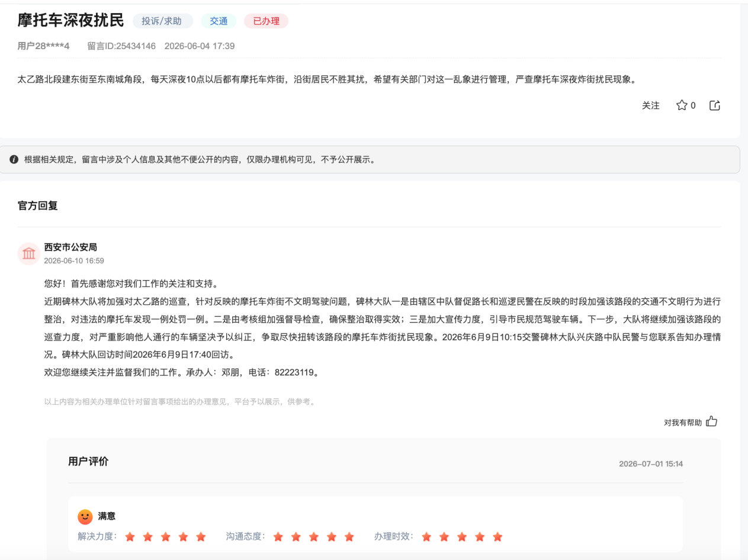Click the 关注 follow button
Image resolution: width=748 pixels, height=560 pixels.
(651, 105)
